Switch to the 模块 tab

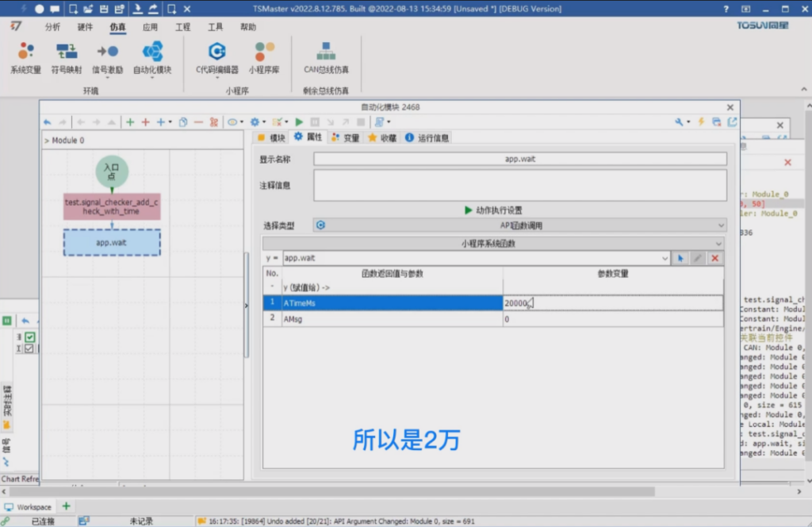tap(271, 138)
